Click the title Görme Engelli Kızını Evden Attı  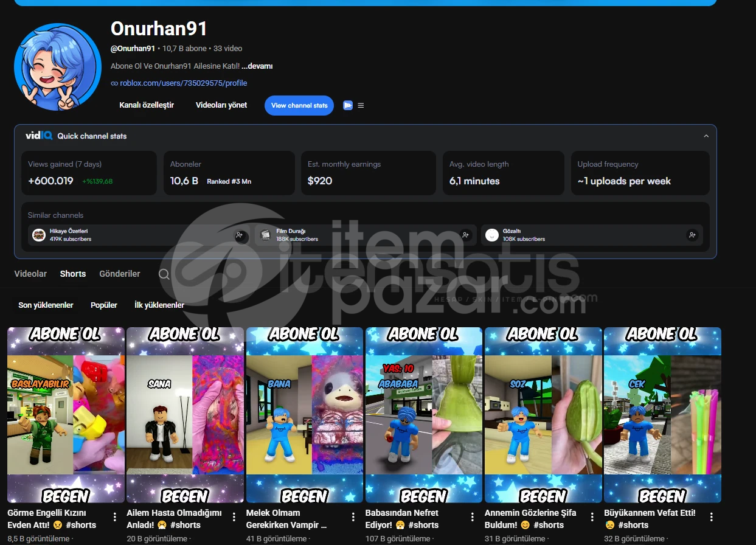(52, 519)
